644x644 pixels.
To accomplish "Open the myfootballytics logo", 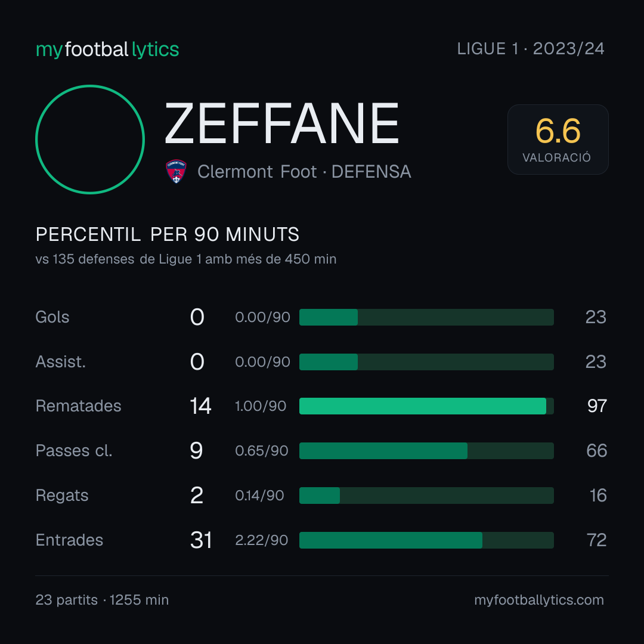I will point(107,49).
